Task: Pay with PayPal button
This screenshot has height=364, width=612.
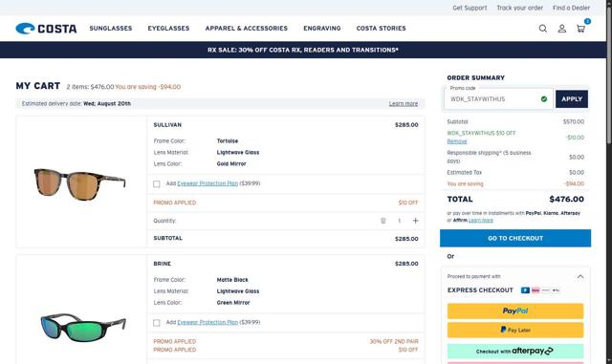Action: [x=515, y=310]
